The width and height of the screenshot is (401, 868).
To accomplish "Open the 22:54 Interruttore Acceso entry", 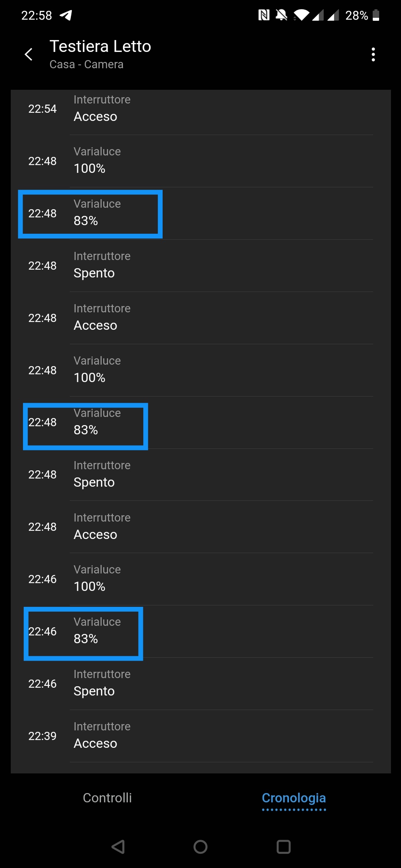I will [200, 109].
